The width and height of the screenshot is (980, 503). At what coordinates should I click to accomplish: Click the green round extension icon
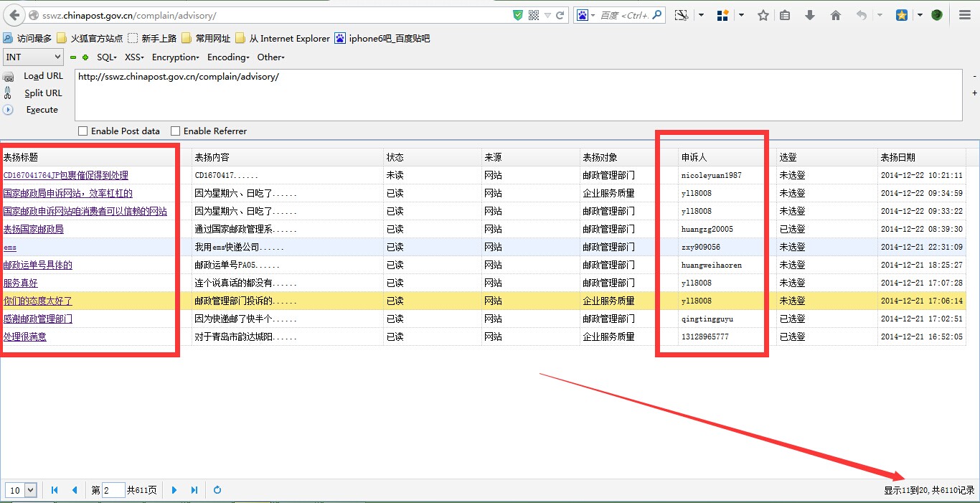pos(936,15)
